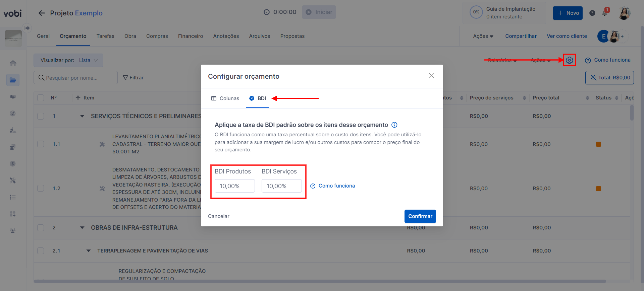This screenshot has width=644, height=291.
Task: Open the budget settings gear icon
Action: tap(570, 60)
